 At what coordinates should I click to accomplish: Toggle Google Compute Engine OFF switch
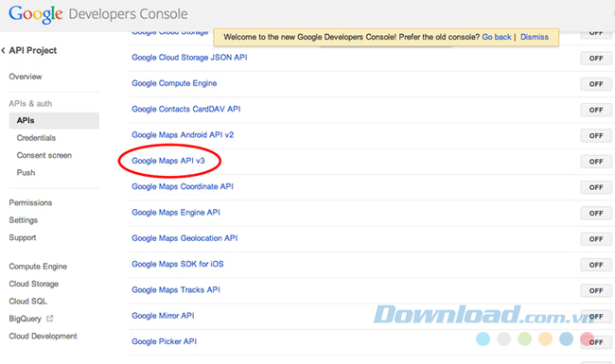[x=596, y=84]
